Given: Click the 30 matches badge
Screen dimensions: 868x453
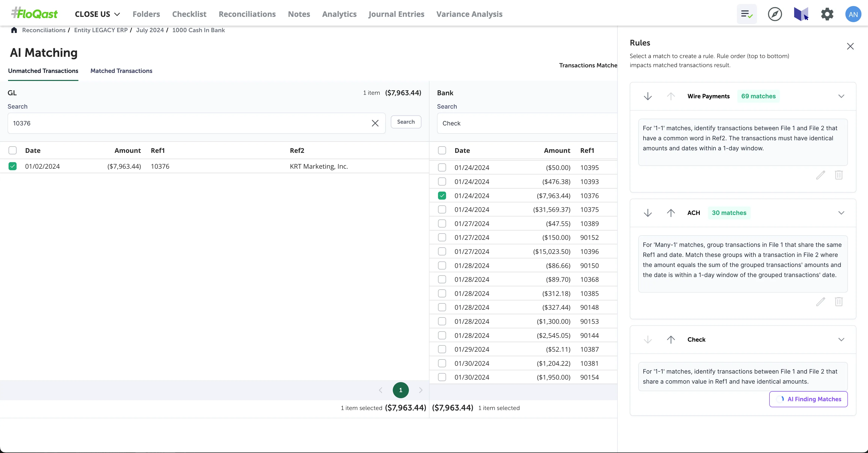Looking at the screenshot, I should click(x=729, y=213).
